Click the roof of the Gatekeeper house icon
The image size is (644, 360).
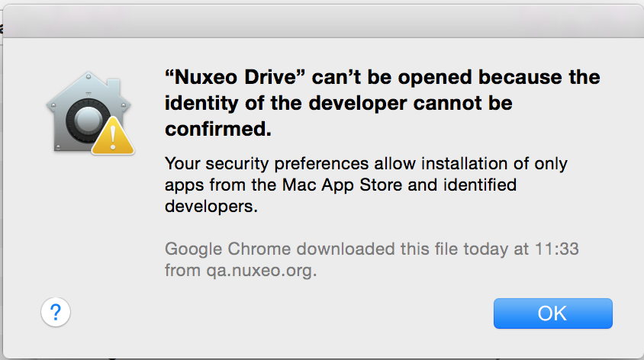[89, 90]
